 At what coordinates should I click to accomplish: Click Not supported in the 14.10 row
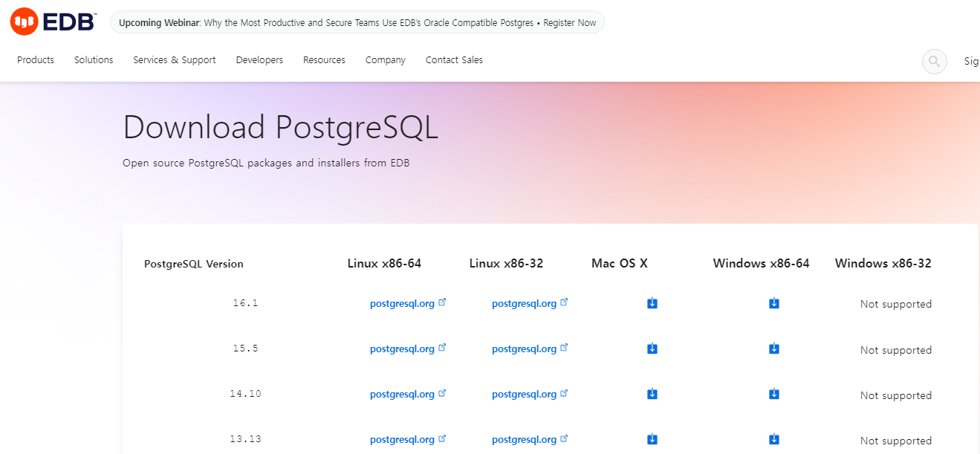pyautogui.click(x=896, y=395)
